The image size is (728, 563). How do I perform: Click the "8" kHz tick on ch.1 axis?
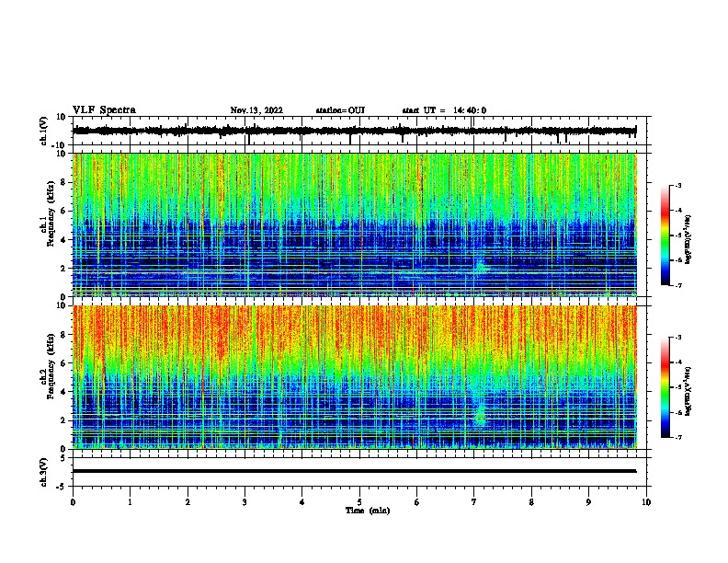pyautogui.click(x=63, y=182)
